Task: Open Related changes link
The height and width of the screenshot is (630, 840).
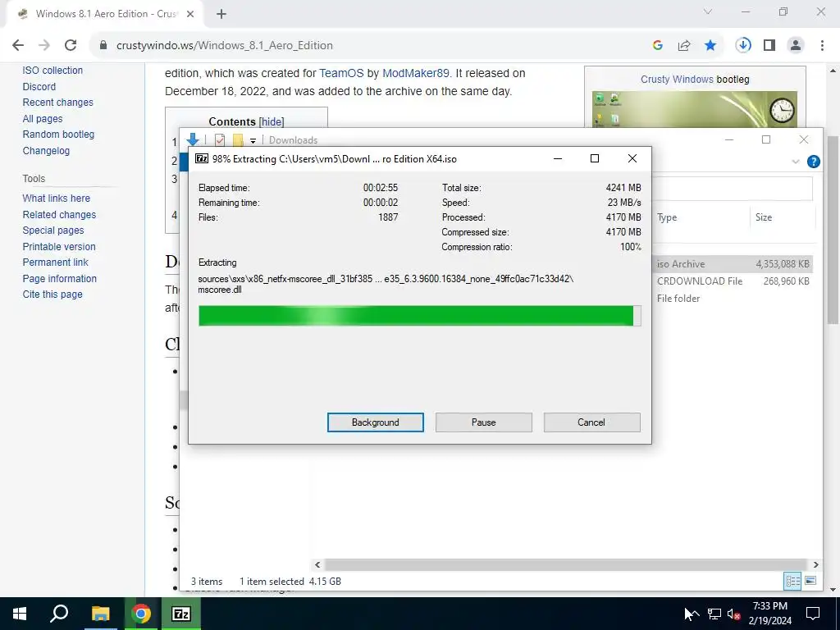Action: point(59,214)
